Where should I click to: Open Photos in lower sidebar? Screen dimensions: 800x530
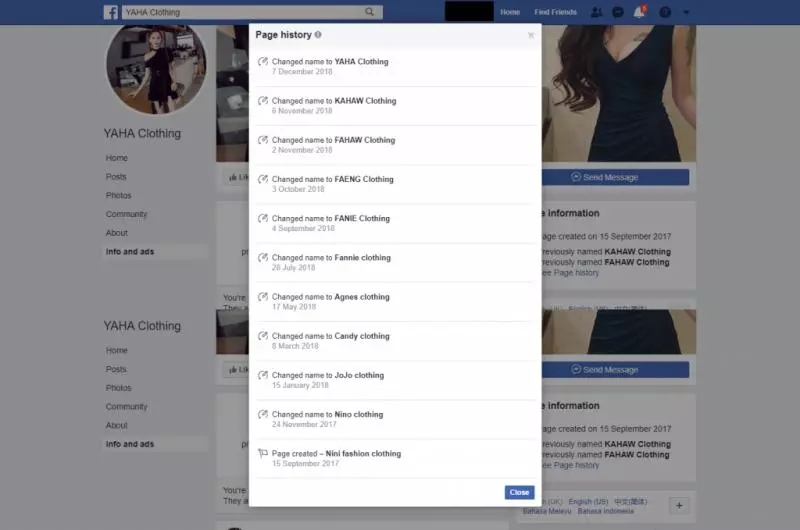coord(118,388)
